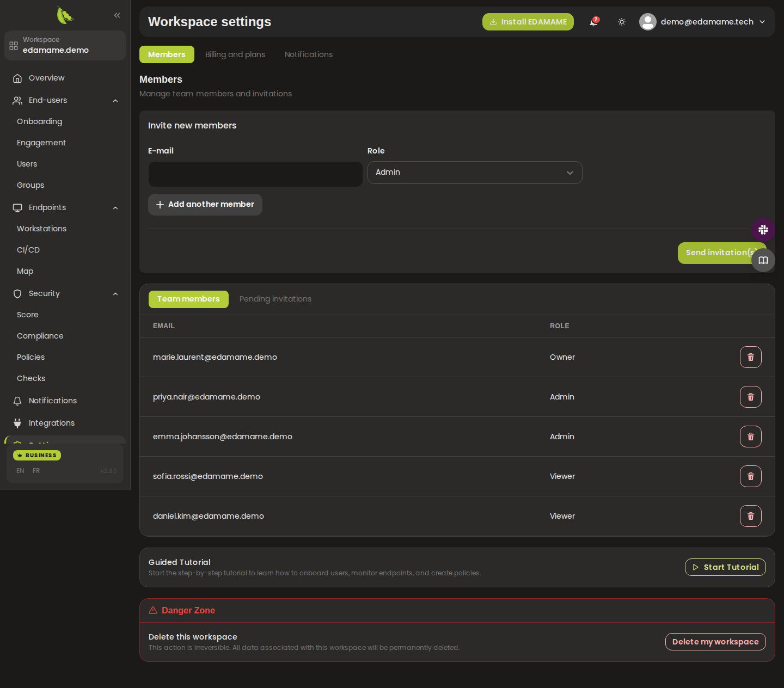Open Map in the sidebar

[25, 271]
